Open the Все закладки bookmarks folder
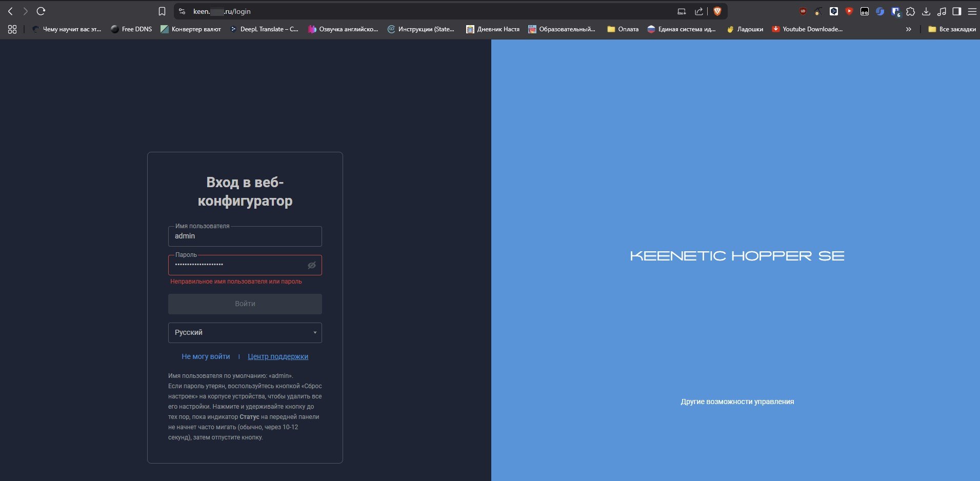The width and height of the screenshot is (980, 481). (x=952, y=29)
